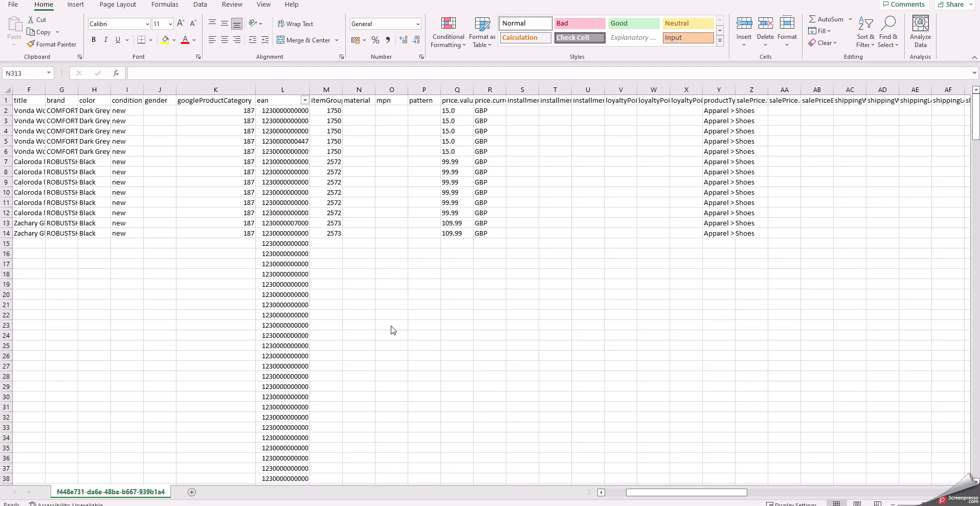Click the Percent Style icon

375,40
